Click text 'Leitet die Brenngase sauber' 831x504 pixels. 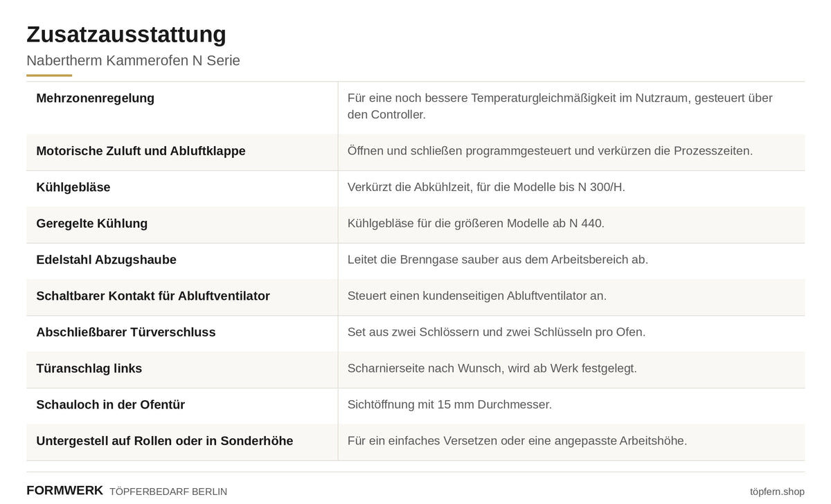498,260
